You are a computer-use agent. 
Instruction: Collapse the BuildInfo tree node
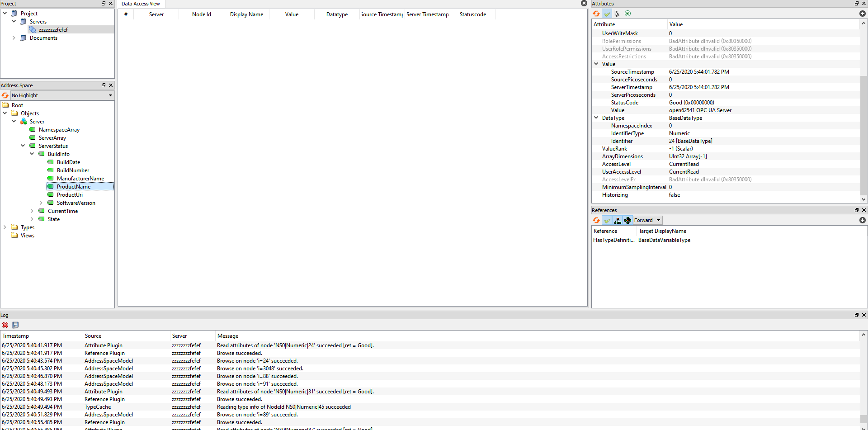[x=32, y=154]
